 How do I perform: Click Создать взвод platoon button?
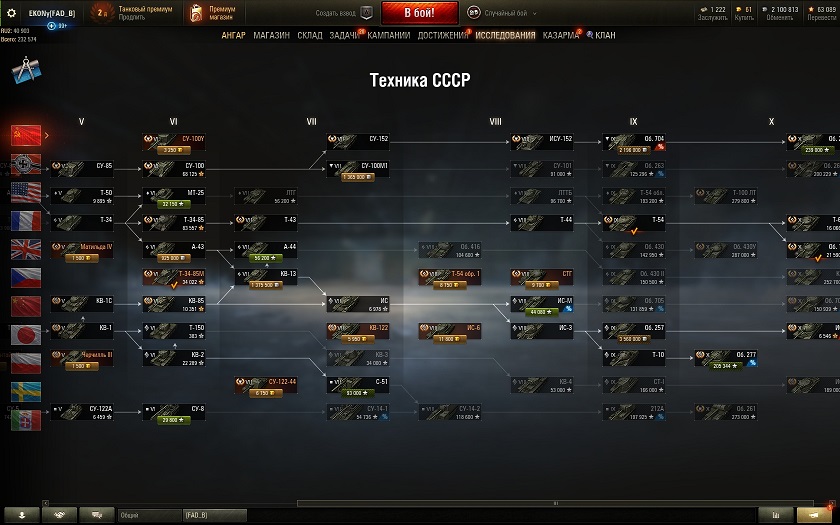pos(343,13)
